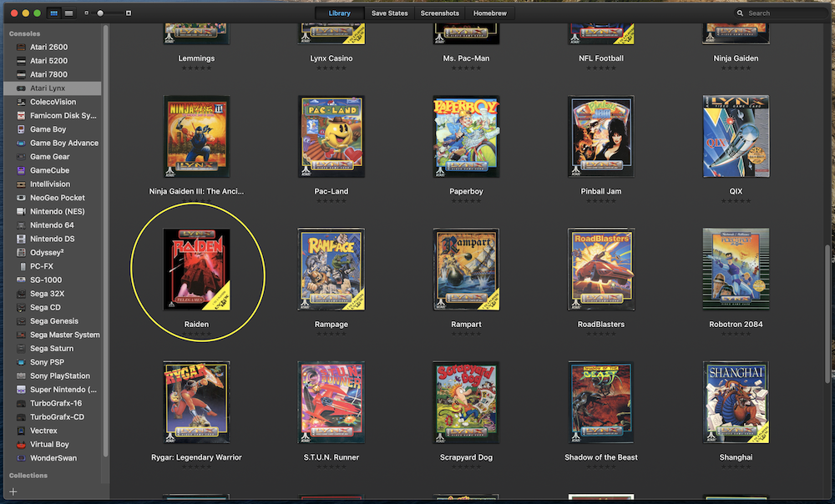835x504 pixels.
Task: Click the Famicom Disk System icon
Action: (x=21, y=115)
